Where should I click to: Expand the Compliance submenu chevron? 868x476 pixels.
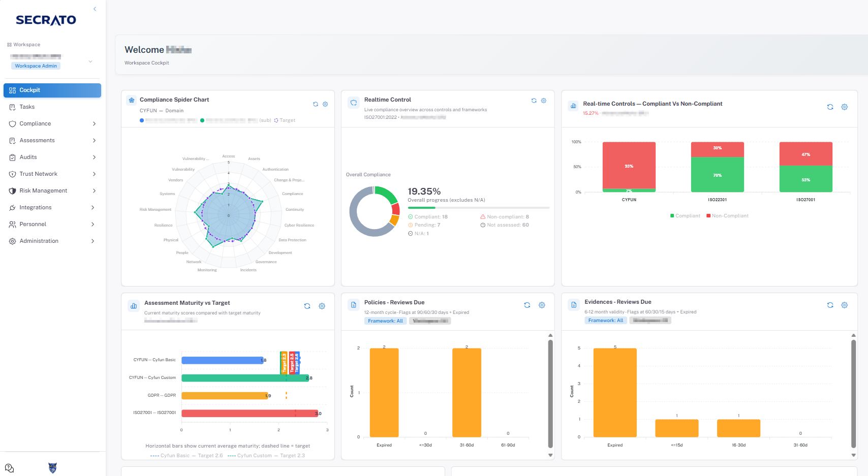(x=94, y=123)
